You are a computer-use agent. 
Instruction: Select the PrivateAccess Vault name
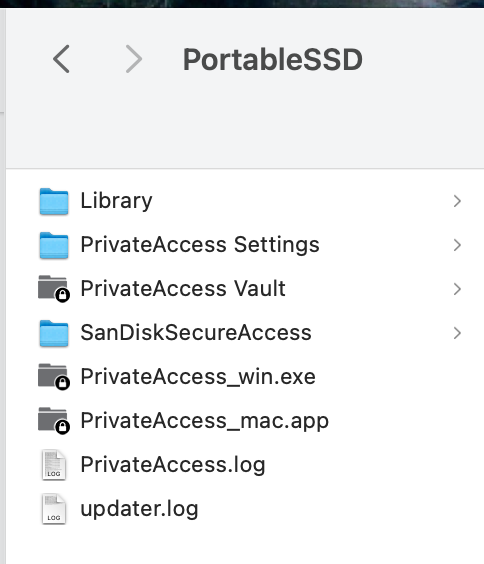(183, 289)
